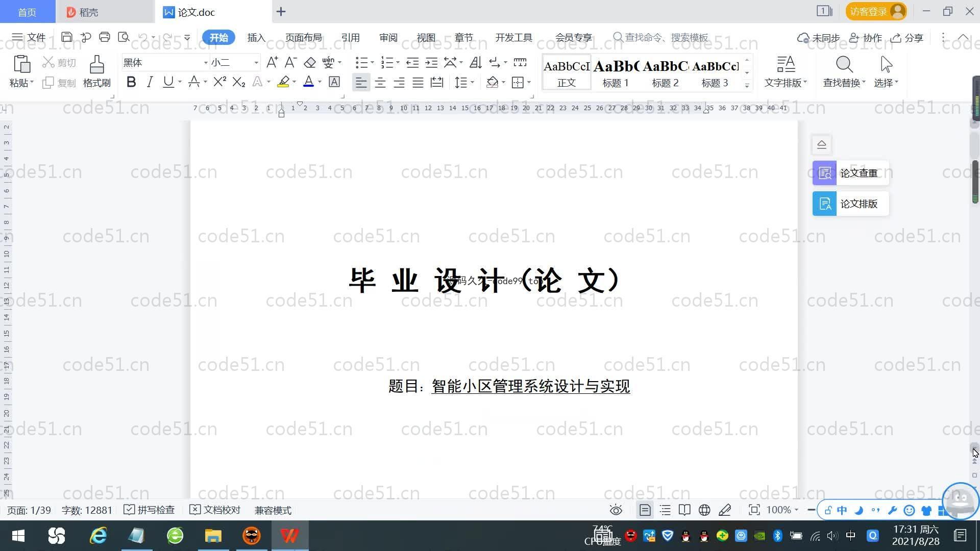Toggle align right
The width and height of the screenshot is (980, 551).
tap(399, 82)
